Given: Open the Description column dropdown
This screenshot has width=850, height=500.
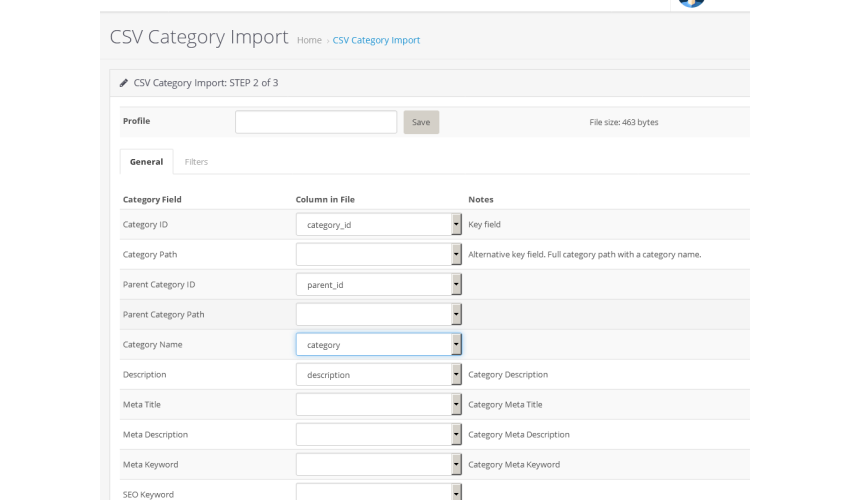Looking at the screenshot, I should [x=378, y=375].
